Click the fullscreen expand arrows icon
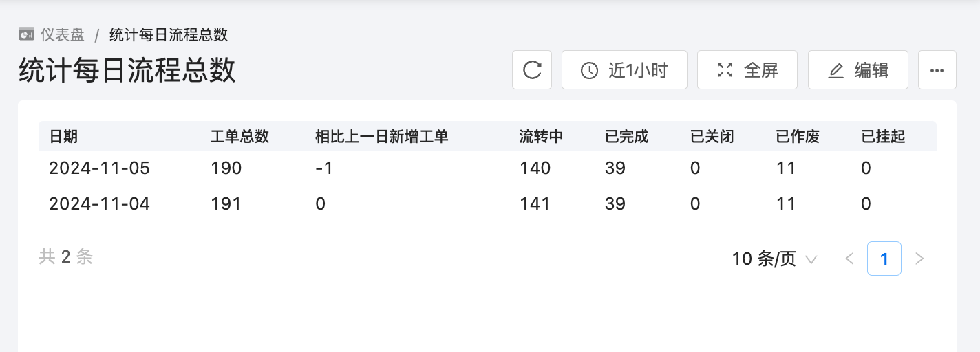Image resolution: width=980 pixels, height=352 pixels. coord(725,70)
